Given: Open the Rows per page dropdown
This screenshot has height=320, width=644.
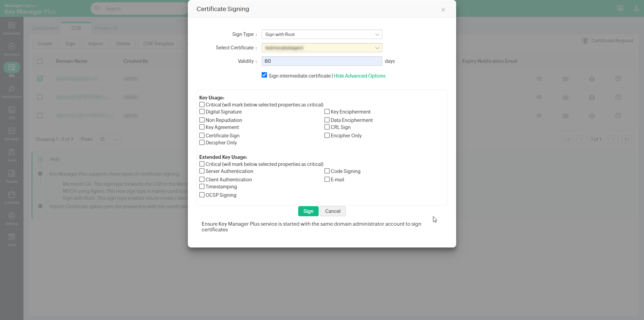Looking at the screenshot, I should (x=108, y=139).
